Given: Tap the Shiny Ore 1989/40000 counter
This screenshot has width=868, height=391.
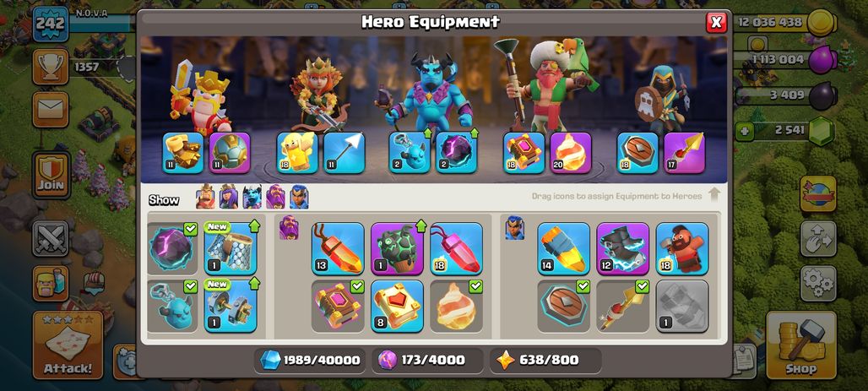Looking at the screenshot, I should 311,360.
